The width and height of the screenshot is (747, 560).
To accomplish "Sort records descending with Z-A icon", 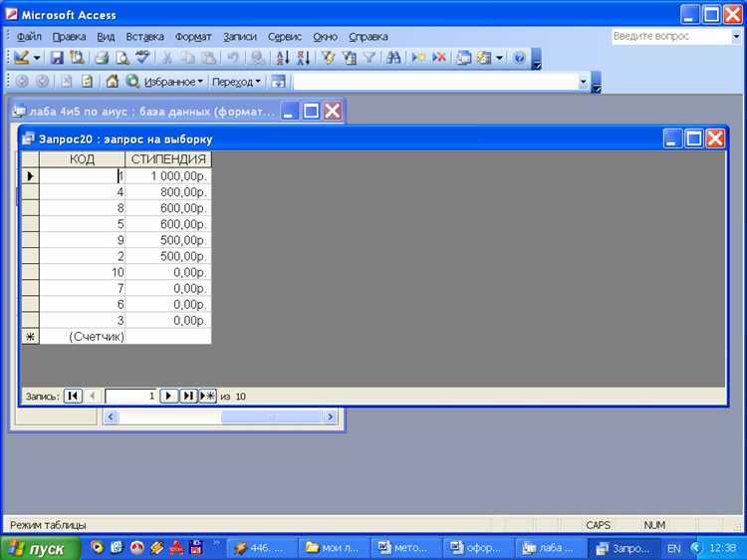I will (x=302, y=59).
